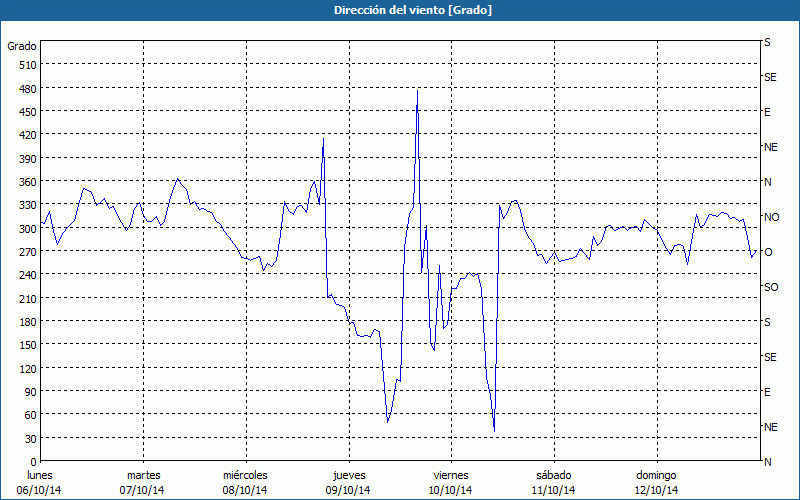Click the "SO" compass label on the right axis
This screenshot has width=800, height=500.
771,287
